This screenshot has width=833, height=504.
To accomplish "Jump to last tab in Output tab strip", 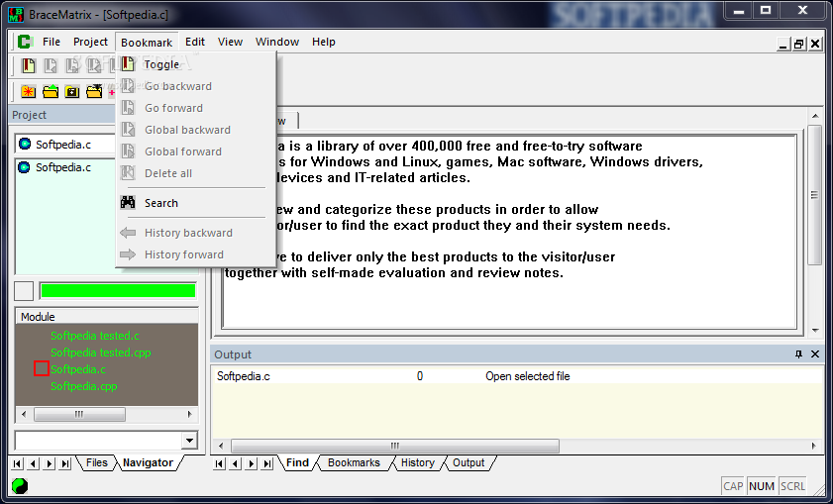I will tap(267, 463).
